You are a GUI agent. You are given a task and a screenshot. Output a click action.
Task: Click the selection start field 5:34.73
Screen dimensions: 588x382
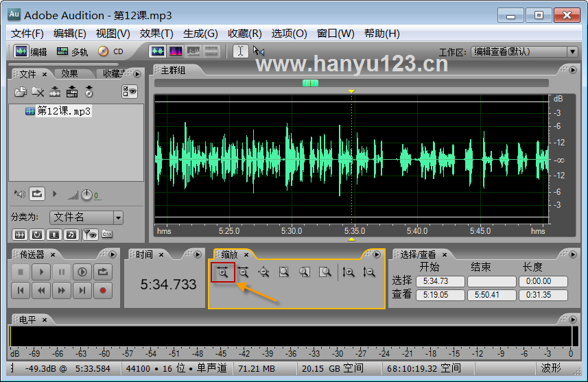click(x=440, y=281)
